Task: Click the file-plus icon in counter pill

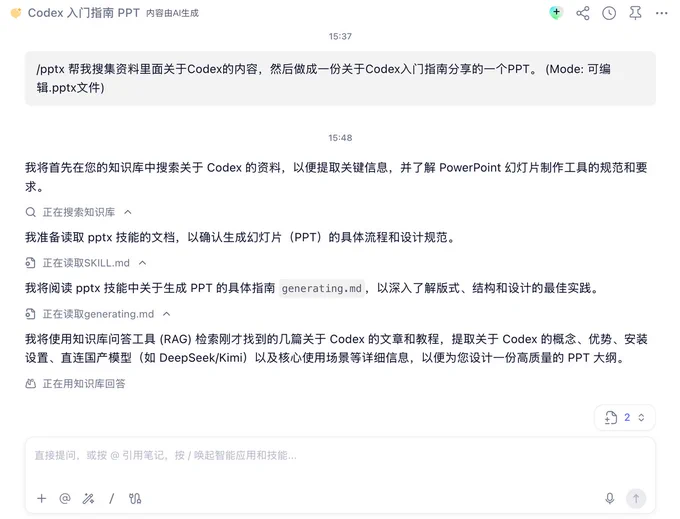Action: [x=611, y=418]
